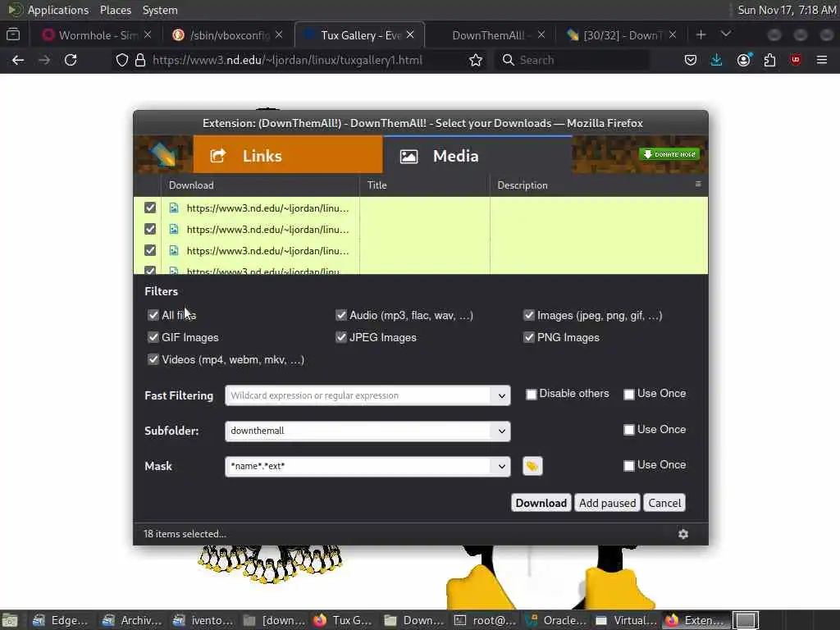Viewport: 840px width, 630px height.
Task: Check Use Once for Fast Filtering
Action: (629, 395)
